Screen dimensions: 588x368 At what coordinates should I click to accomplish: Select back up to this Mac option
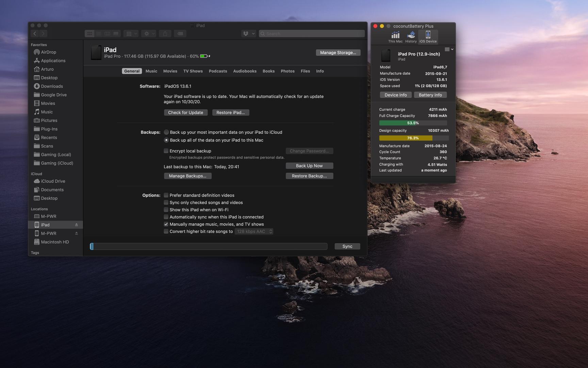166,140
